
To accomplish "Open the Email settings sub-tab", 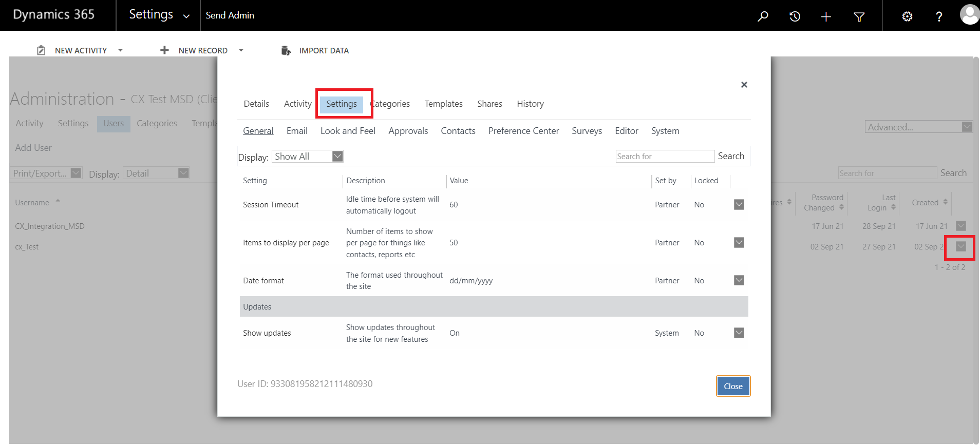I will click(297, 131).
